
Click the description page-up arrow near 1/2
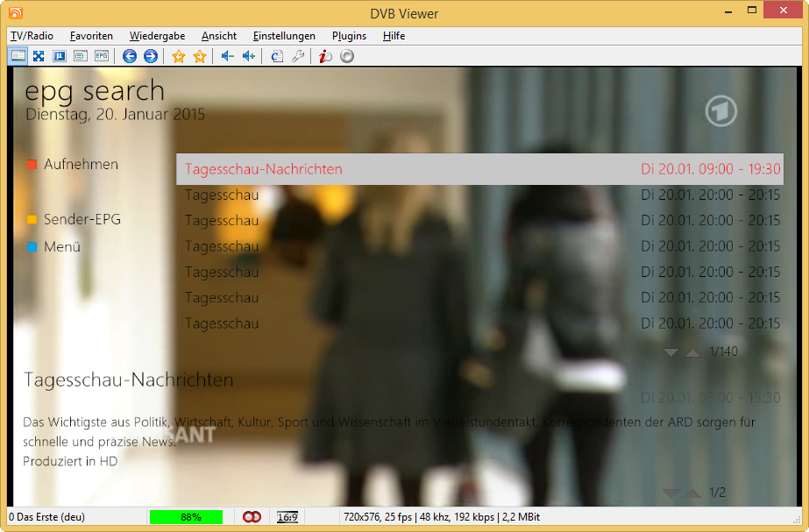click(x=692, y=493)
